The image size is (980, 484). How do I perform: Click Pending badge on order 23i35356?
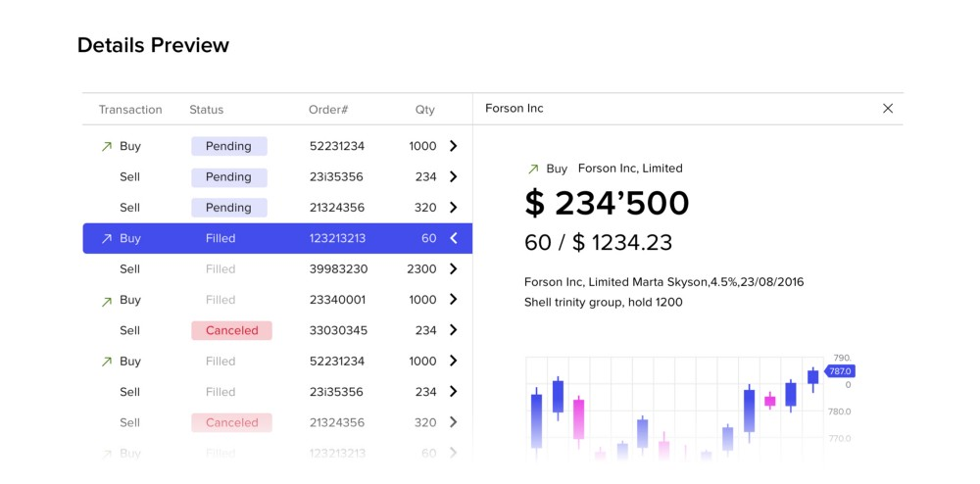point(228,176)
